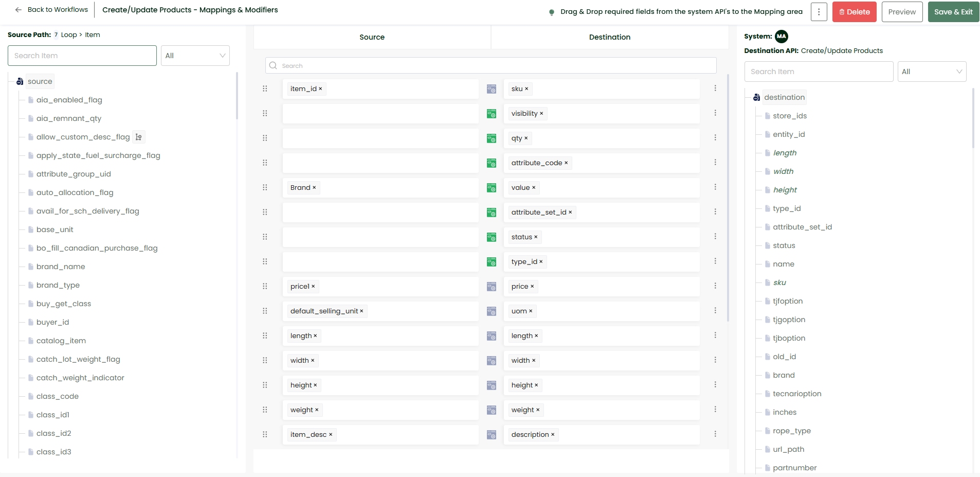Image resolution: width=980 pixels, height=477 pixels.
Task: Remove the item_id source tag
Action: (x=320, y=89)
